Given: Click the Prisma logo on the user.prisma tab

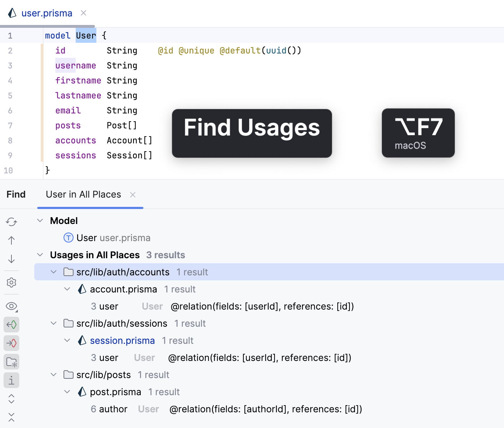Looking at the screenshot, I should [x=12, y=13].
